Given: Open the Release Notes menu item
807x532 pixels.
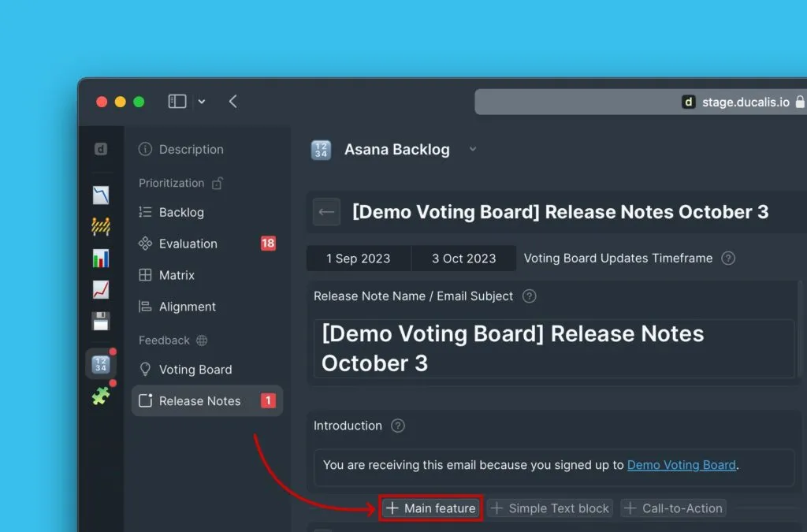Looking at the screenshot, I should [x=199, y=400].
